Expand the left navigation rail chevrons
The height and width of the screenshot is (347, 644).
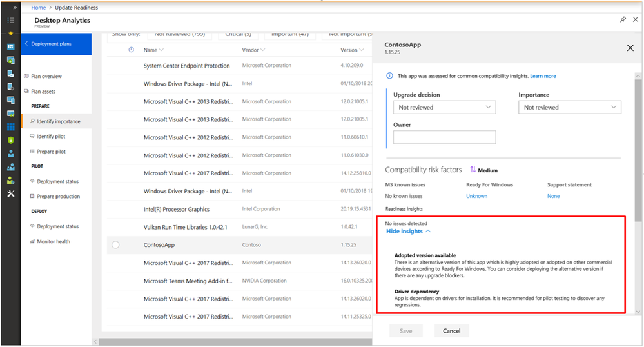pyautogui.click(x=11, y=7)
